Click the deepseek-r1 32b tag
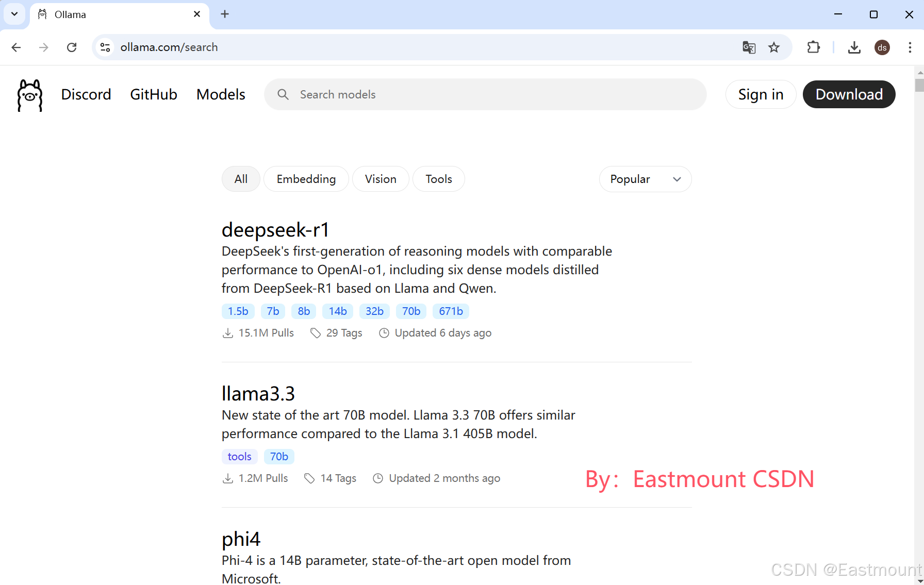Viewport: 924px width, 585px height. click(x=374, y=311)
